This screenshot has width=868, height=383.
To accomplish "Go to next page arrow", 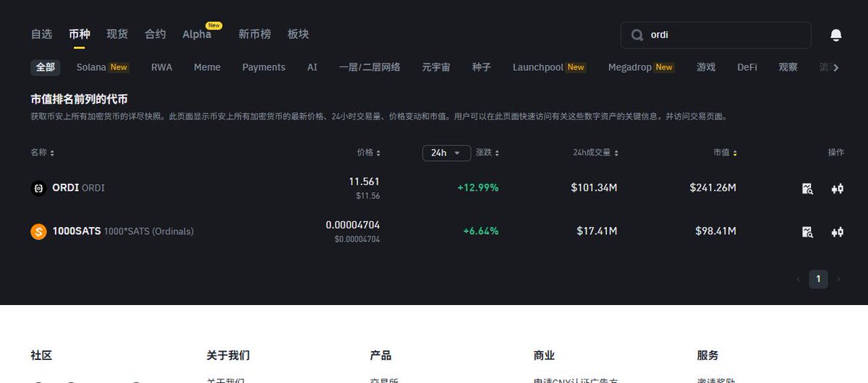I will [x=838, y=279].
